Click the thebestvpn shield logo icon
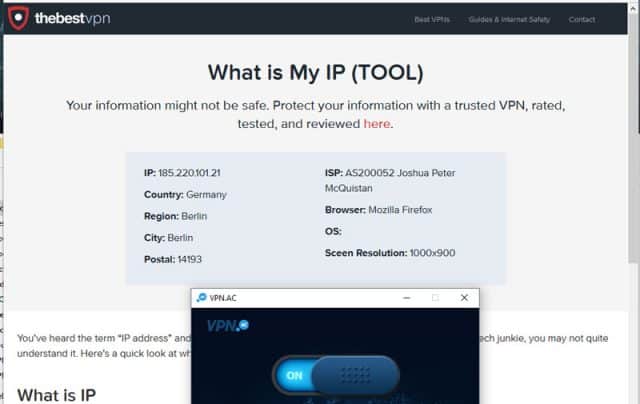Viewport: 640px width, 404px height. [18, 18]
